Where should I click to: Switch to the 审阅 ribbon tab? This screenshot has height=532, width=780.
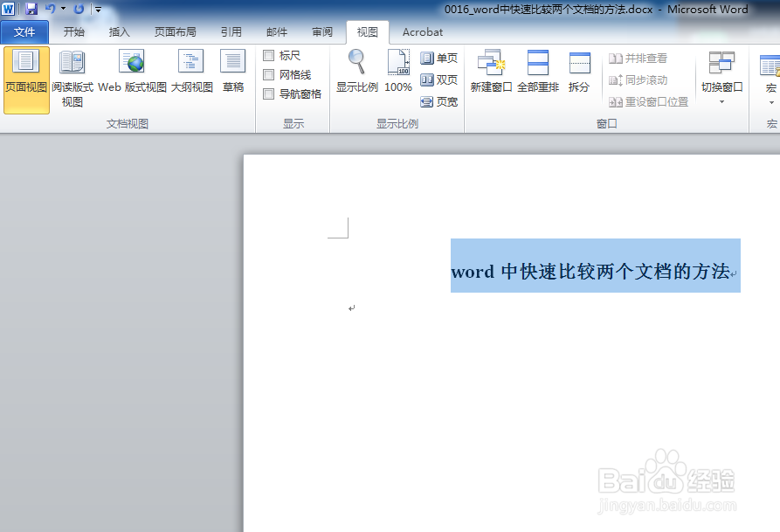coord(321,31)
